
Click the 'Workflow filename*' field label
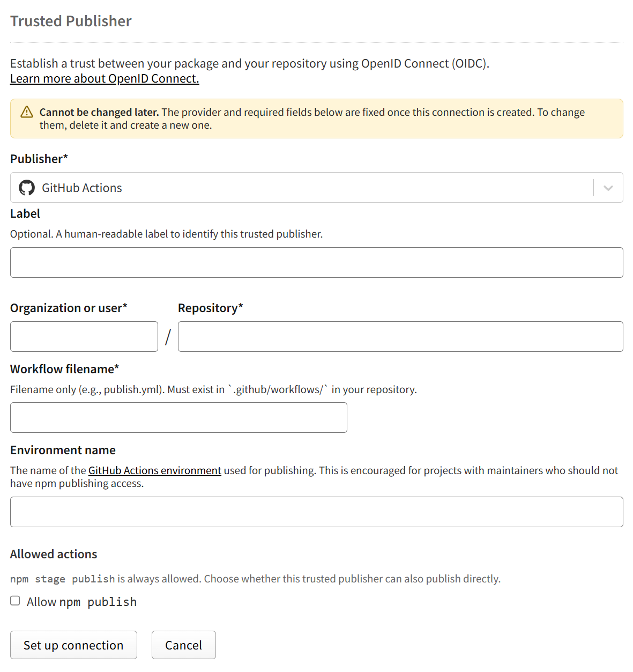(x=64, y=369)
